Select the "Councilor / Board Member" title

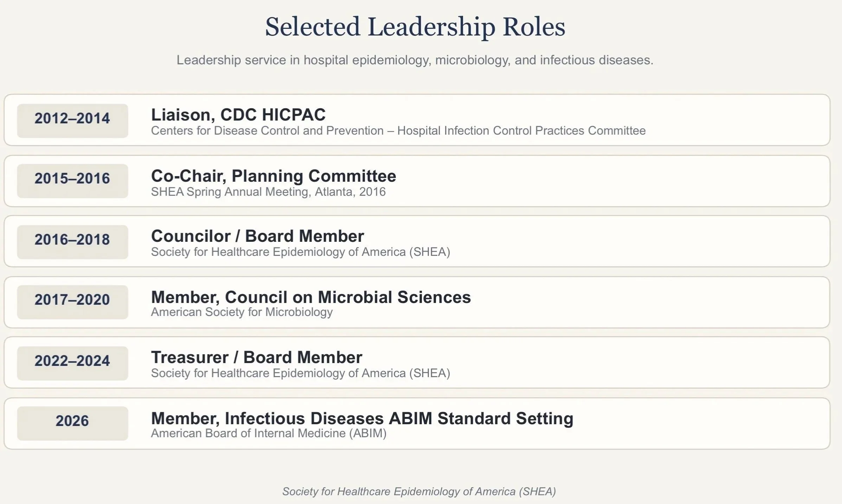257,236
